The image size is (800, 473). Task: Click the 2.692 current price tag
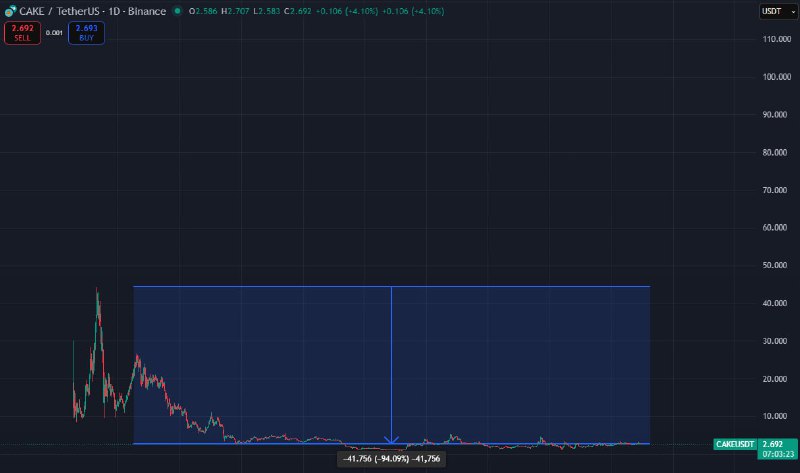[771, 443]
